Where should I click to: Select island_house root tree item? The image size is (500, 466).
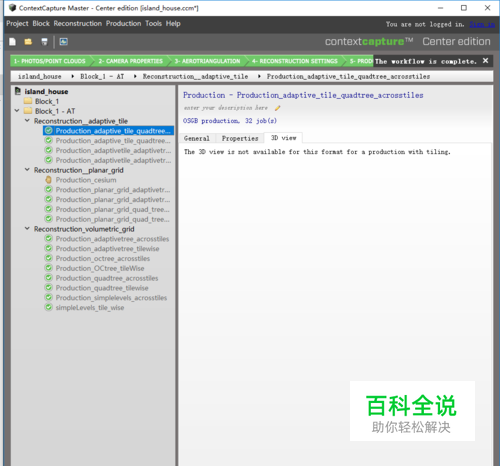click(x=46, y=91)
